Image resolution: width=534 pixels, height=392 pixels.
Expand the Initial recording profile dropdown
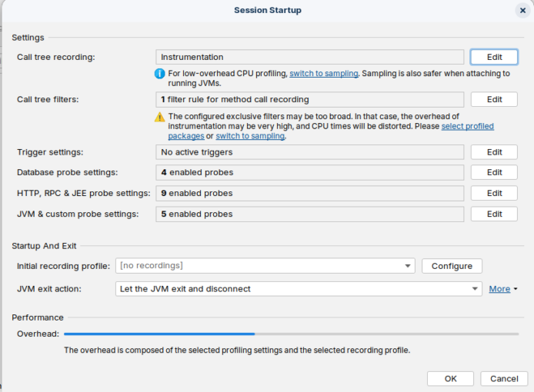pyautogui.click(x=409, y=266)
